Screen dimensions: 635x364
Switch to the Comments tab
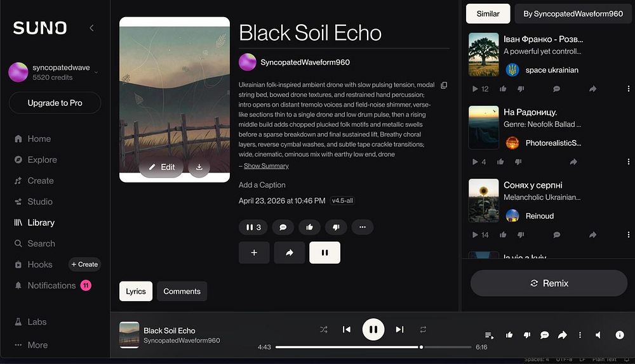[182, 291]
